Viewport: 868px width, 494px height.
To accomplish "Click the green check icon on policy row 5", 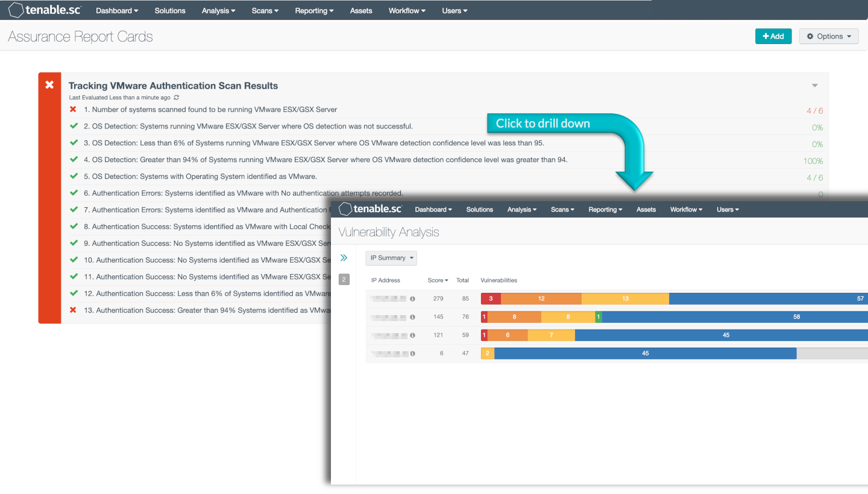I will tap(74, 177).
